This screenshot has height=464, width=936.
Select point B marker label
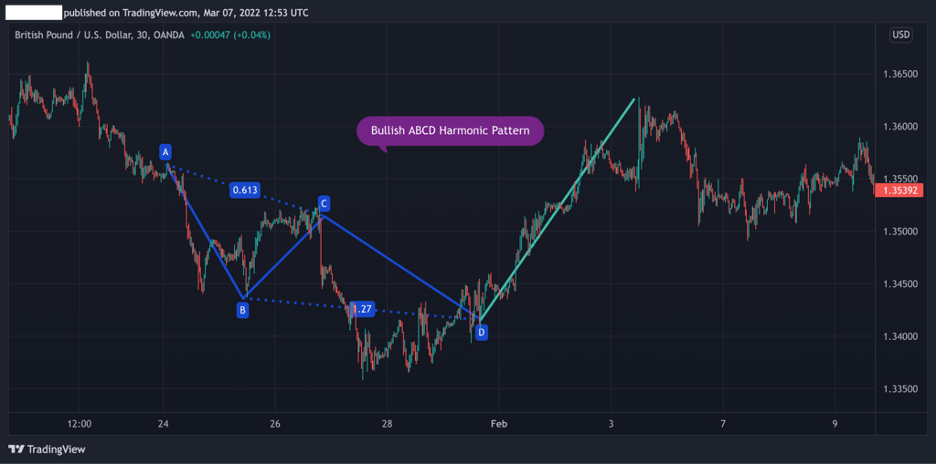point(242,310)
